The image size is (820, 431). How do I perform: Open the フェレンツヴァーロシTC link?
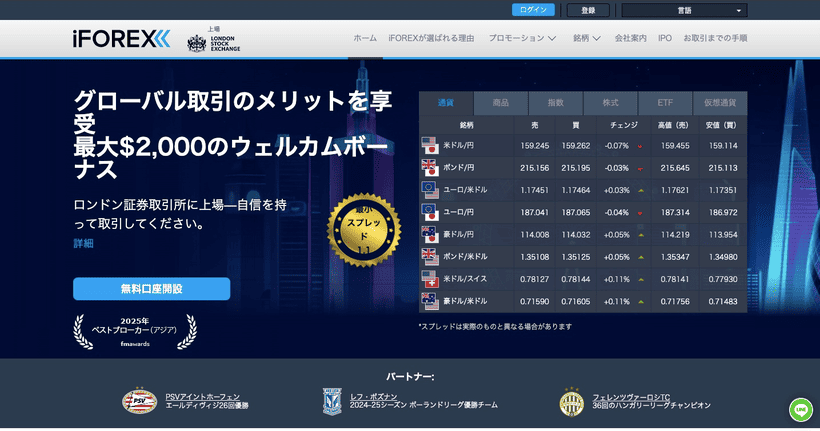pyautogui.click(x=631, y=397)
